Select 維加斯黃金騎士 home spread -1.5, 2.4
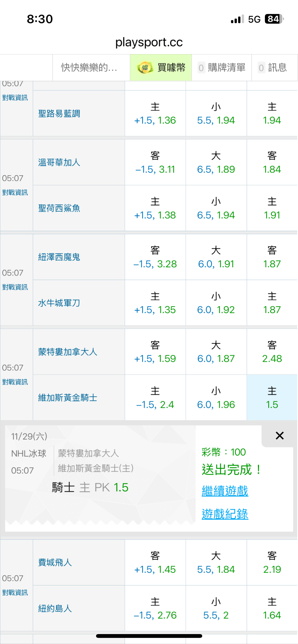 pyautogui.click(x=155, y=398)
